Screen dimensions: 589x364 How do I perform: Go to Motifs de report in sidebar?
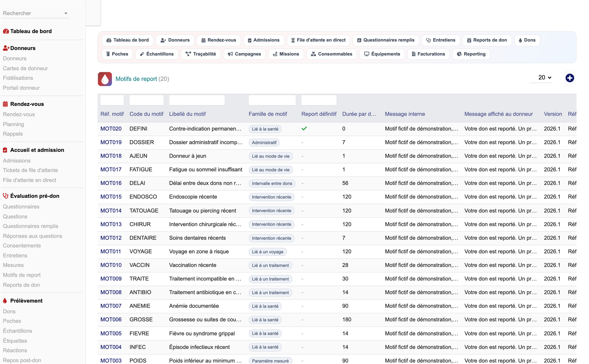[x=22, y=275]
